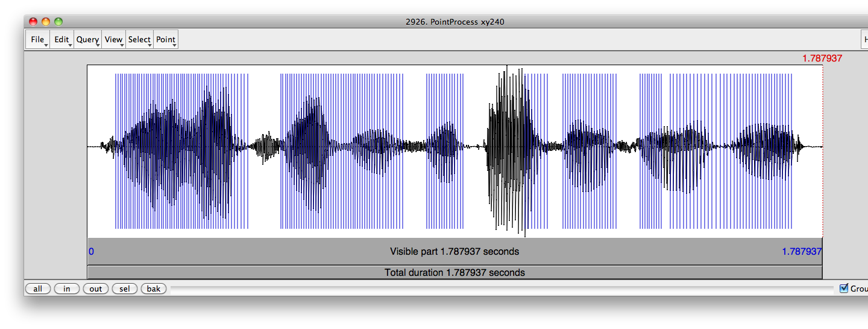Screen dimensions: 868x329
Task: Click the window title '2926. PointProcess xy240'
Action: coord(455,22)
